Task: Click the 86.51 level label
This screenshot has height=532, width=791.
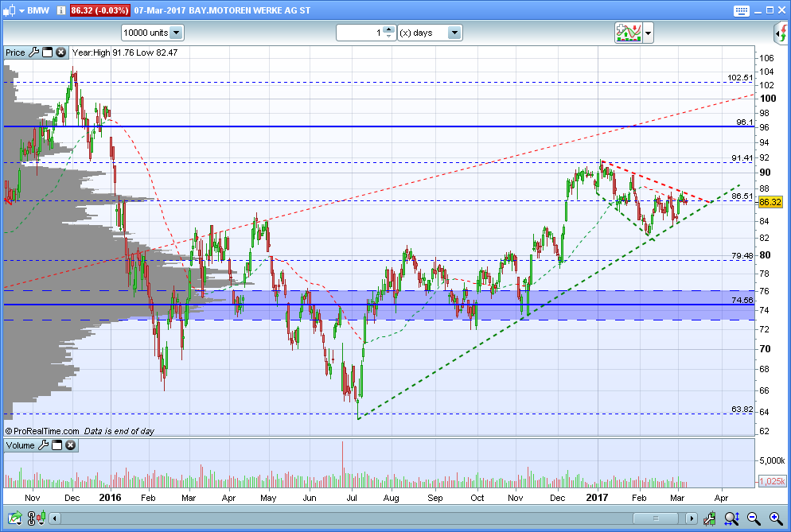Action: (742, 196)
